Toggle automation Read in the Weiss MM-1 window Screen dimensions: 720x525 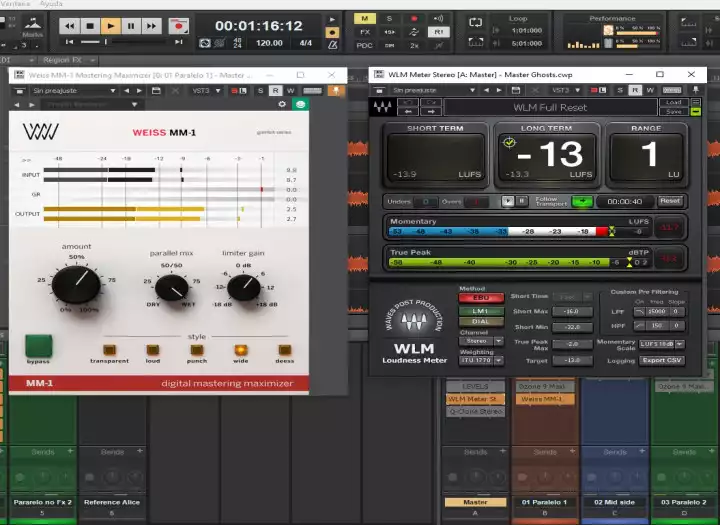tap(275, 91)
